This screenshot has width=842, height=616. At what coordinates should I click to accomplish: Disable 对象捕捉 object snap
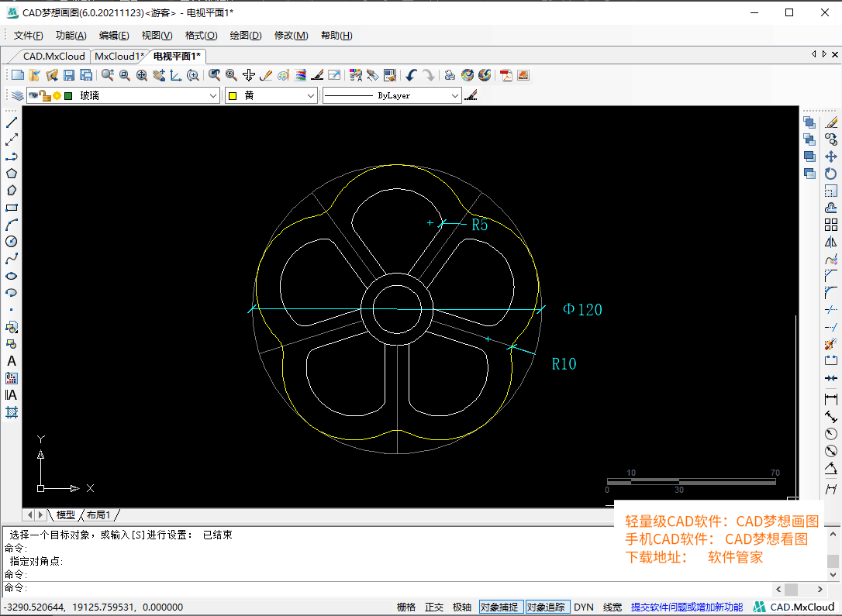499,607
